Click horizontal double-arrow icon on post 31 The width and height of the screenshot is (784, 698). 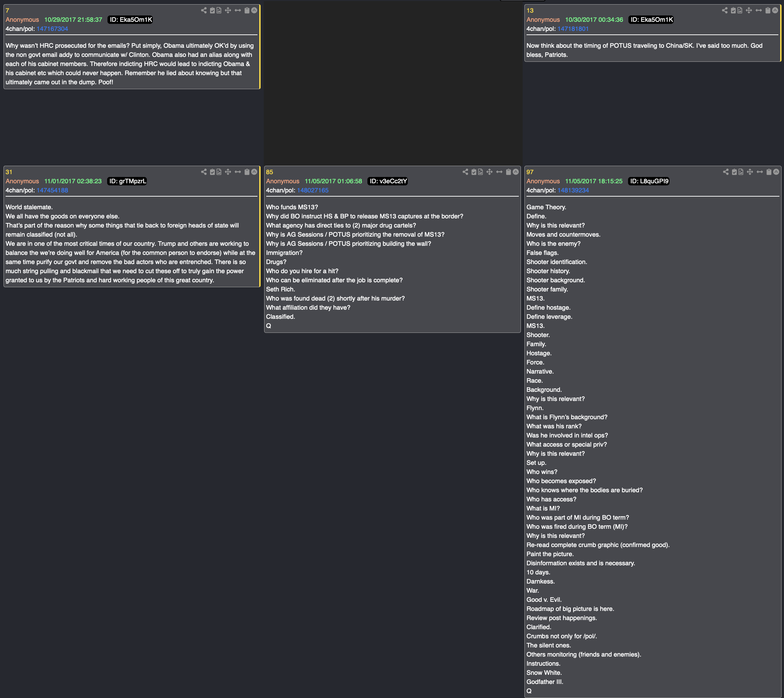(x=238, y=172)
